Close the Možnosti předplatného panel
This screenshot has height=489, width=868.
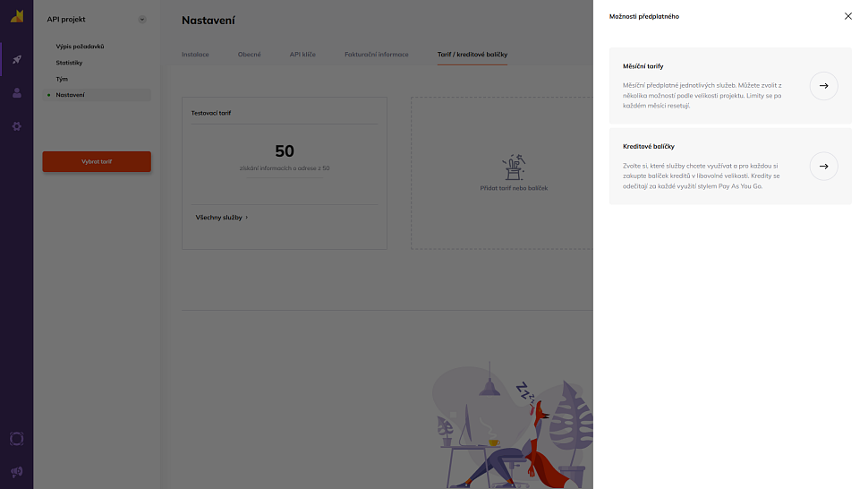coord(847,16)
